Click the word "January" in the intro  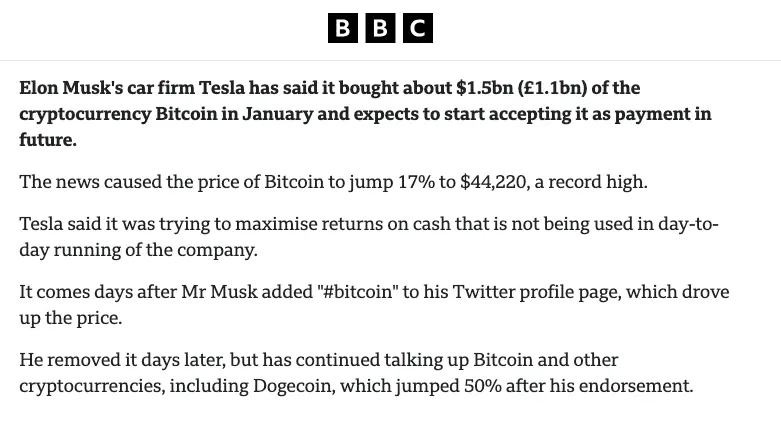[x=295, y=114]
